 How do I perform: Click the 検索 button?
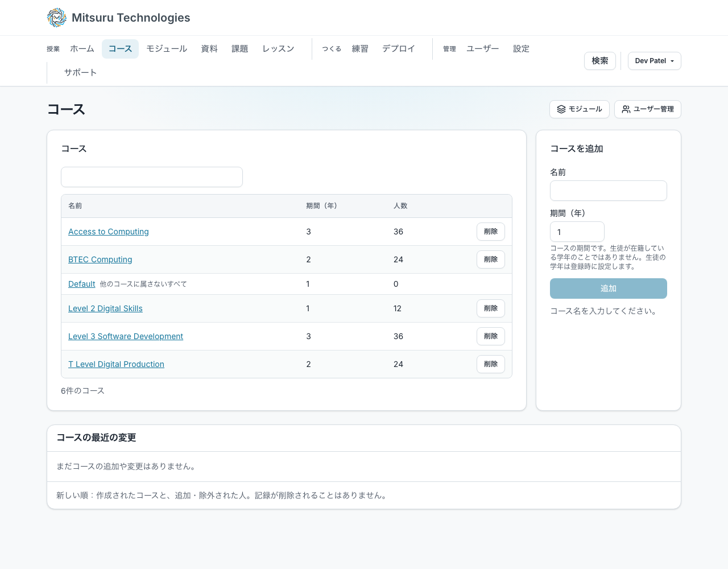pos(600,61)
